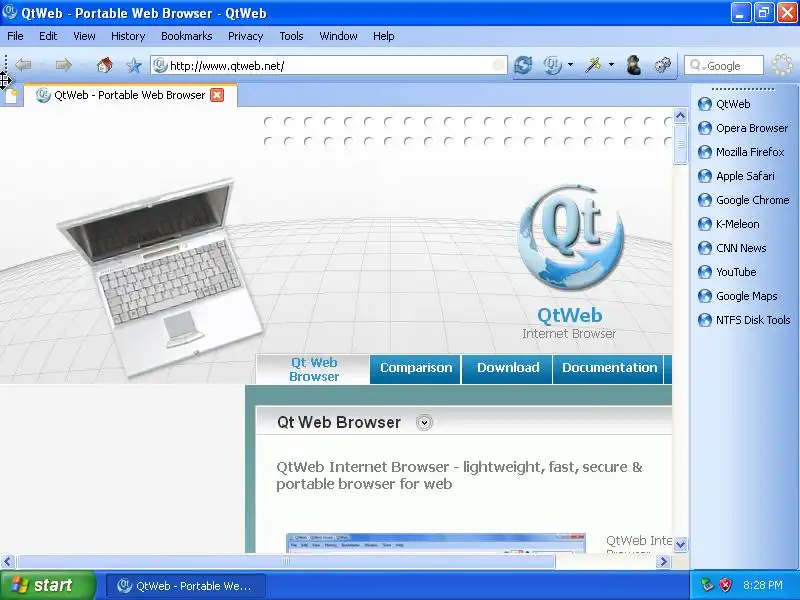This screenshot has width=800, height=600.
Task: Open the Tools menu
Action: click(x=291, y=36)
